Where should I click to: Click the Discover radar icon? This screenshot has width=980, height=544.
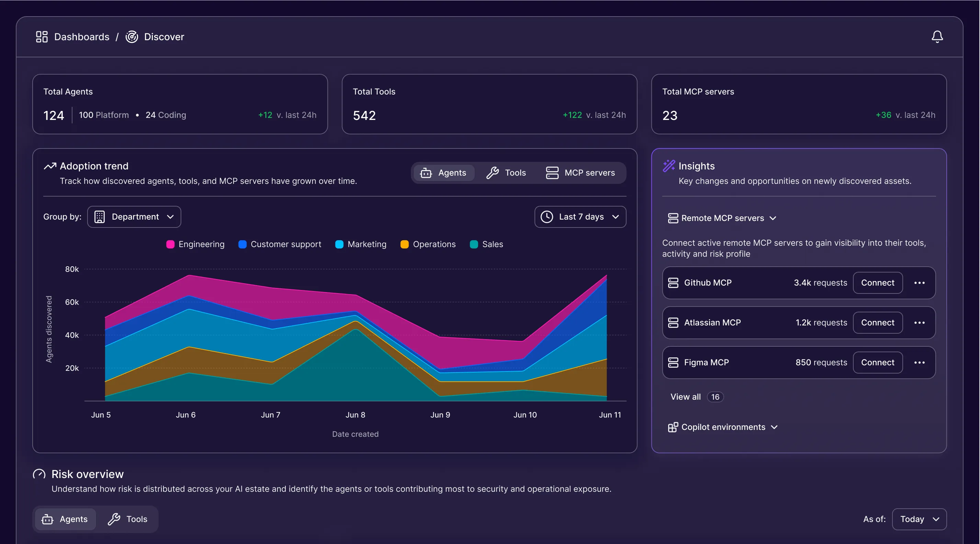point(132,36)
